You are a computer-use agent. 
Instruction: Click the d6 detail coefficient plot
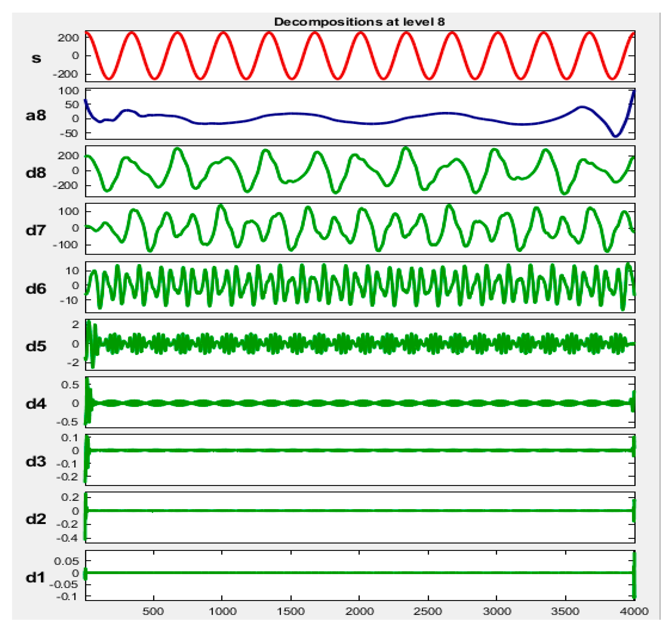tap(360, 287)
